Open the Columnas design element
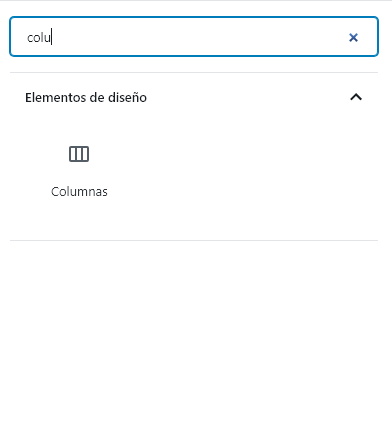The height and width of the screenshot is (428, 392). click(x=79, y=171)
